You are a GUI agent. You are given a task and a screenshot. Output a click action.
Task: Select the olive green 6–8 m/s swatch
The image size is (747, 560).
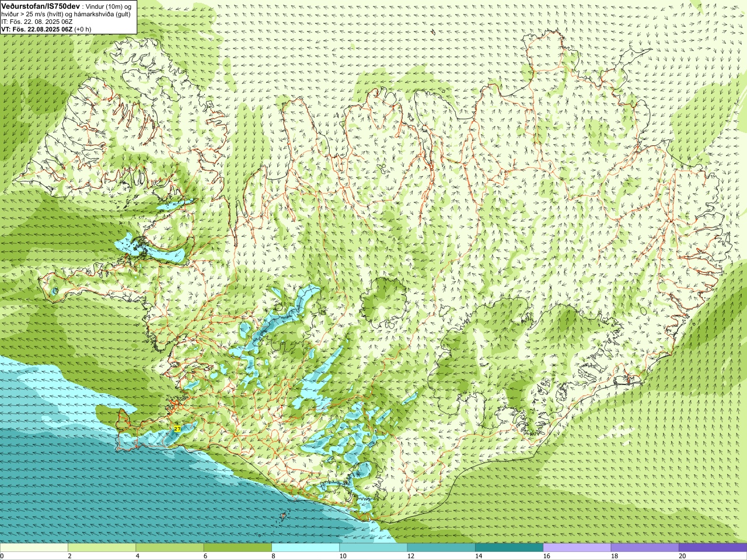click(238, 547)
